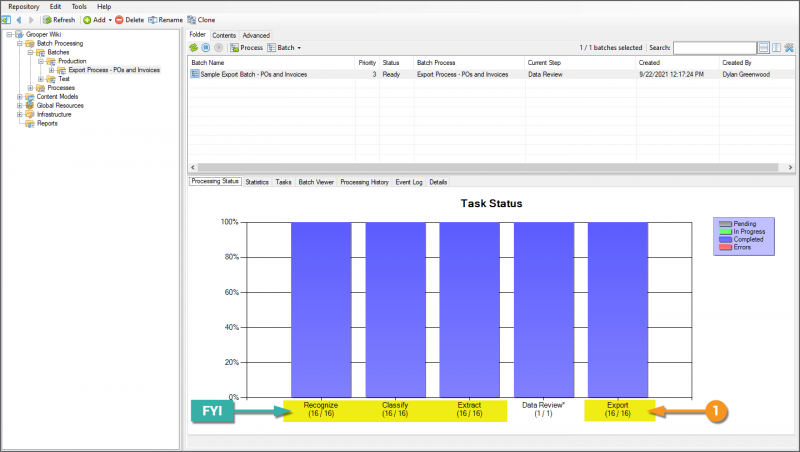Open the Edit menu

click(x=55, y=7)
